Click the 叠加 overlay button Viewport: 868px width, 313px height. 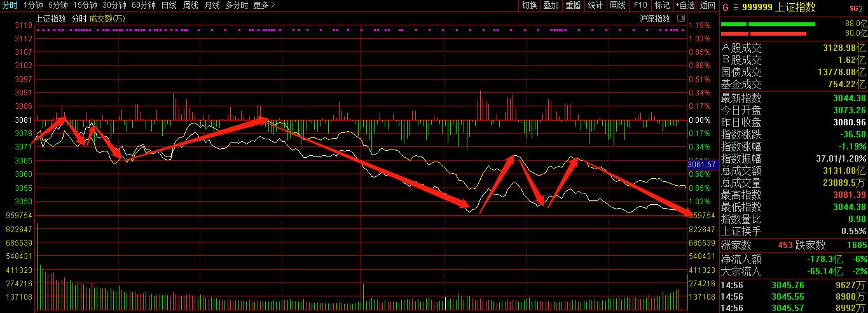coord(551,5)
